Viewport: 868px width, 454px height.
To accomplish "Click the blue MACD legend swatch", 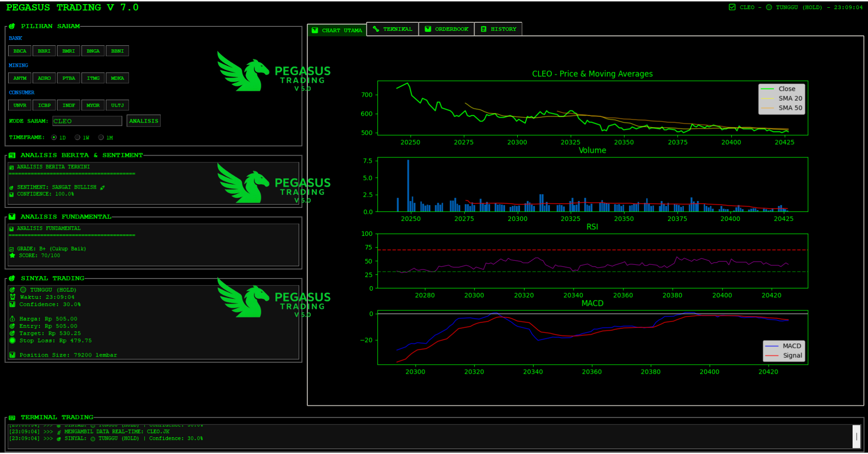I will (x=772, y=346).
